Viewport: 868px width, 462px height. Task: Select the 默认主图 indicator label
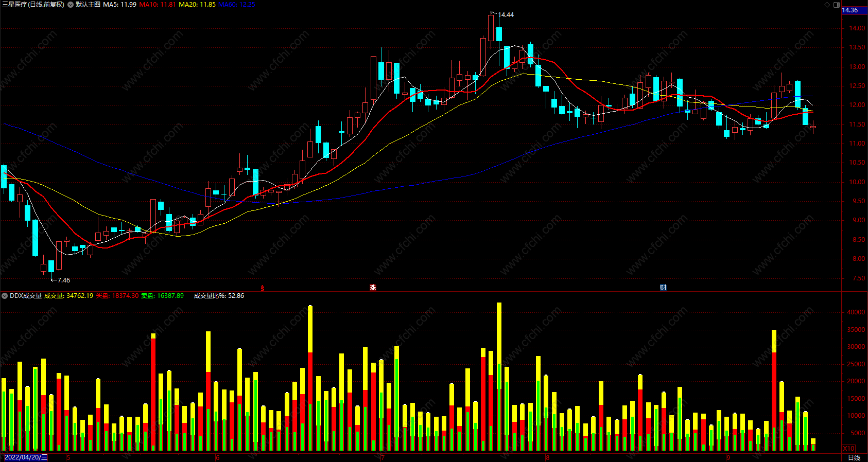click(x=88, y=5)
